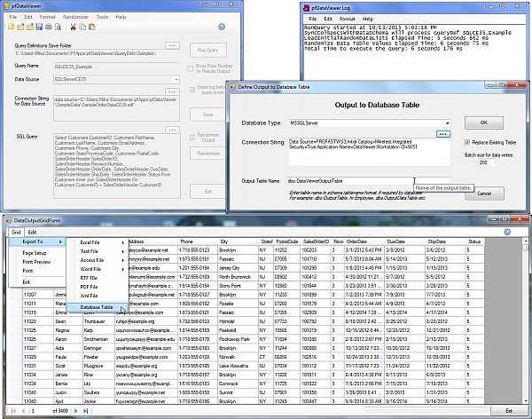Click the Print icon in pfDataViewer toolbar
The height and width of the screenshot is (419, 532).
(x=49, y=27)
